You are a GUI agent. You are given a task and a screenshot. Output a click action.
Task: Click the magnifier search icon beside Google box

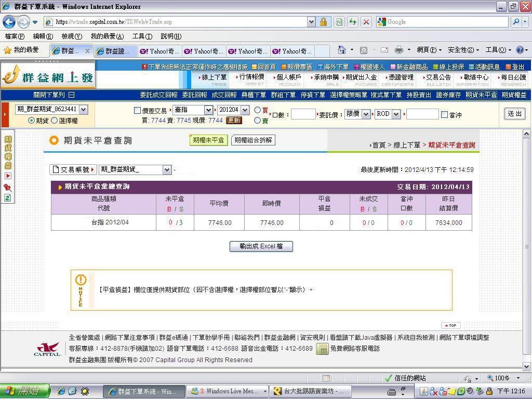[x=516, y=22]
